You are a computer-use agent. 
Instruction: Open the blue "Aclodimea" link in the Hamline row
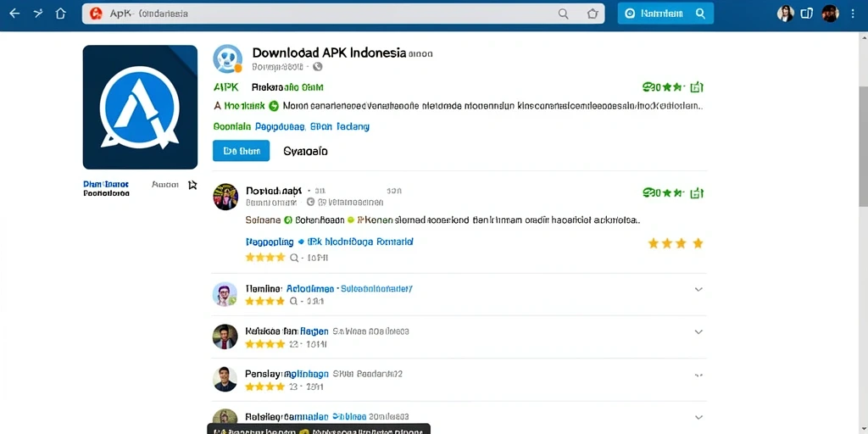coord(309,289)
